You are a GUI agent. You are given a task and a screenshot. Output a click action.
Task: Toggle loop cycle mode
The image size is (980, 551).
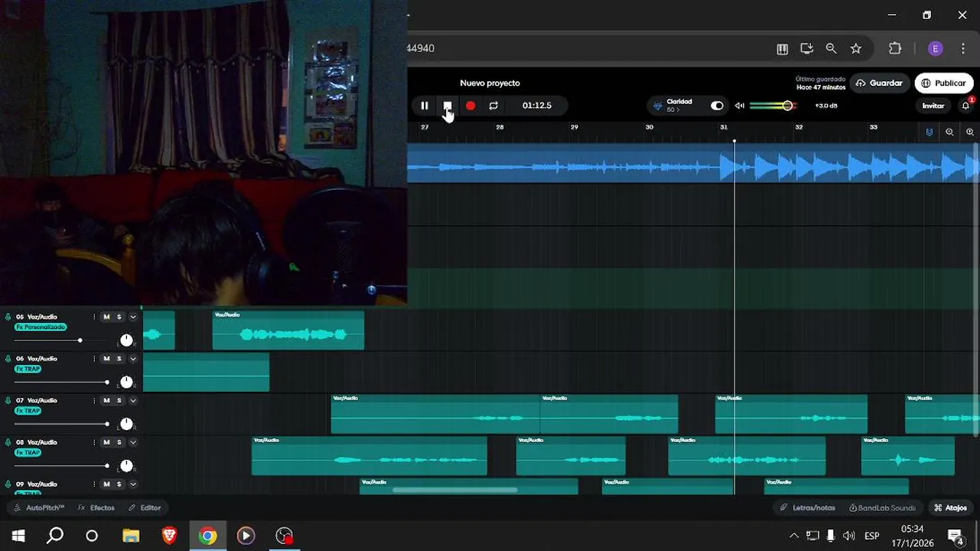[493, 106]
